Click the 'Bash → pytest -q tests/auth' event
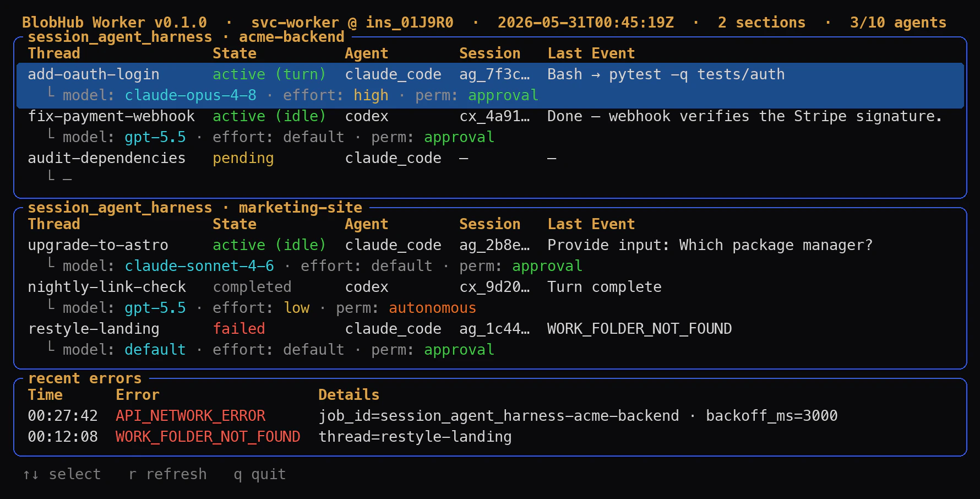 (666, 74)
